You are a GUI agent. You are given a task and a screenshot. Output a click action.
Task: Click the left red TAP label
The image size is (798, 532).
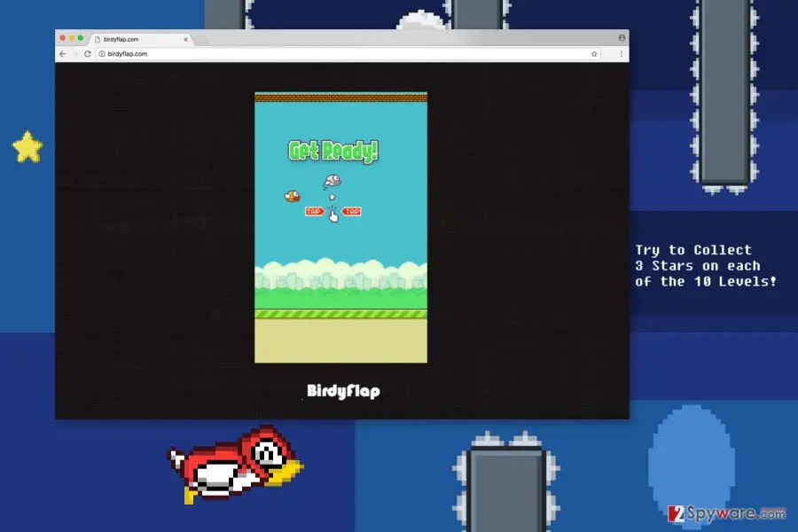[x=315, y=211]
